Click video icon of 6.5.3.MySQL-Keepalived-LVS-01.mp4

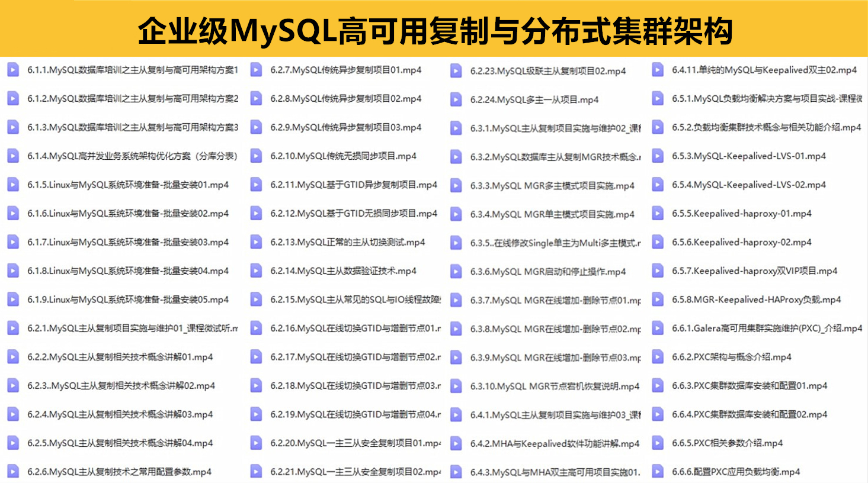tap(658, 156)
